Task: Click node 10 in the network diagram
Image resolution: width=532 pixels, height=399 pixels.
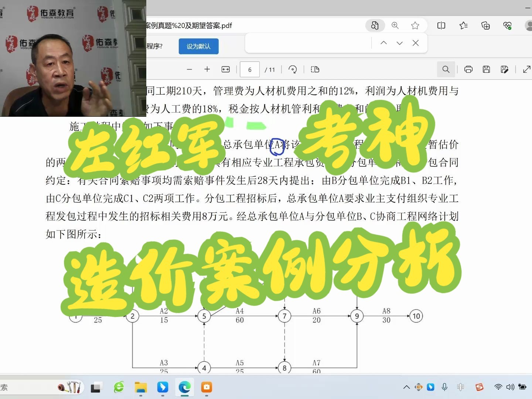Action: click(x=416, y=316)
